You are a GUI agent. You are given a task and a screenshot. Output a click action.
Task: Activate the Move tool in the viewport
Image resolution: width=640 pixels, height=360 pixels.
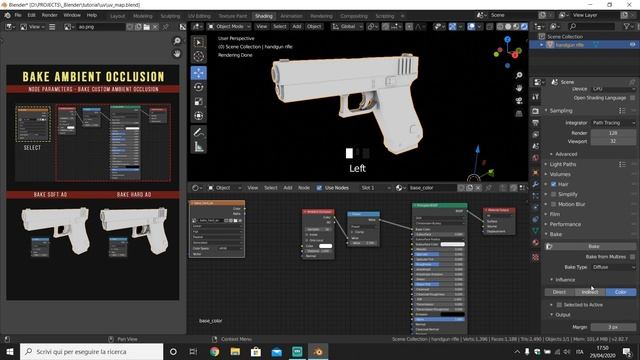pos(199,73)
